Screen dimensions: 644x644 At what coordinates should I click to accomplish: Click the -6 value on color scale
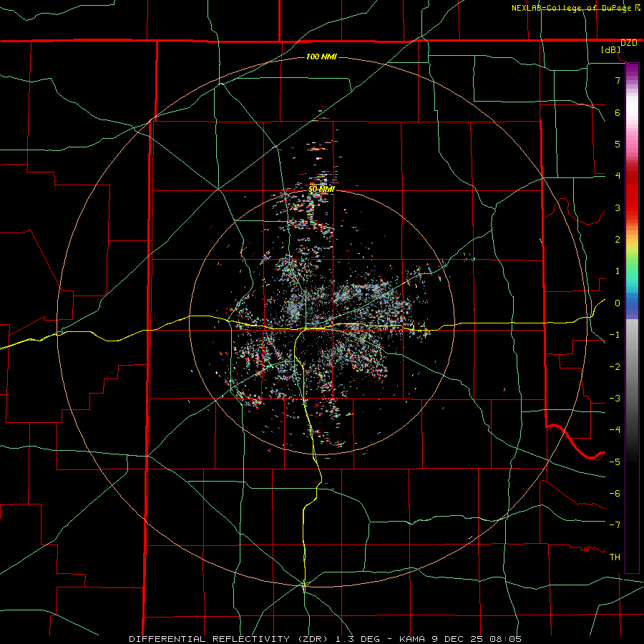[615, 494]
